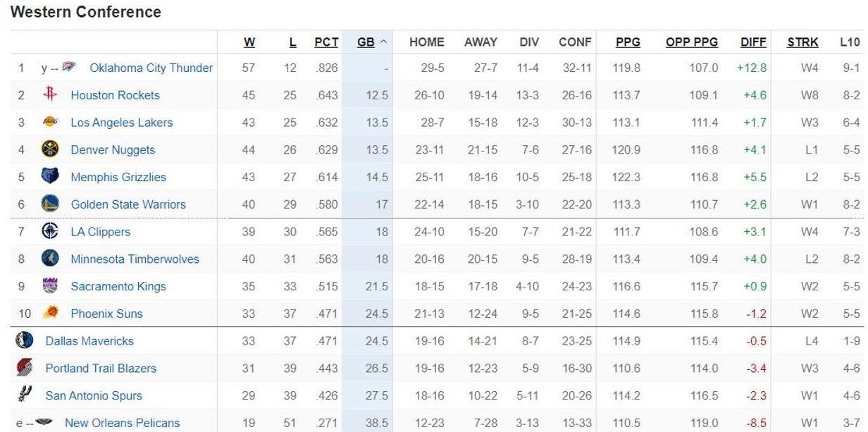Click the Golden State Warriors logo icon

tap(50, 204)
